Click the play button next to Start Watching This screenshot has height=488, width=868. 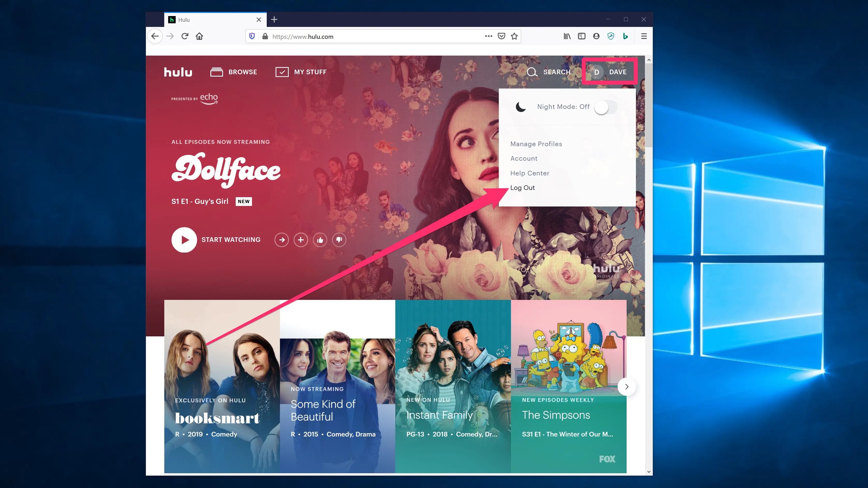point(184,240)
